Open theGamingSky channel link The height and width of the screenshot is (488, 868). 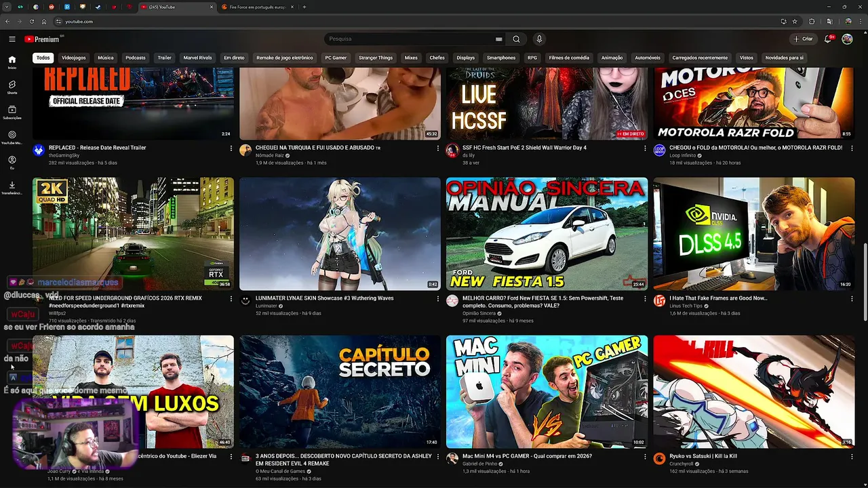pyautogui.click(x=64, y=155)
